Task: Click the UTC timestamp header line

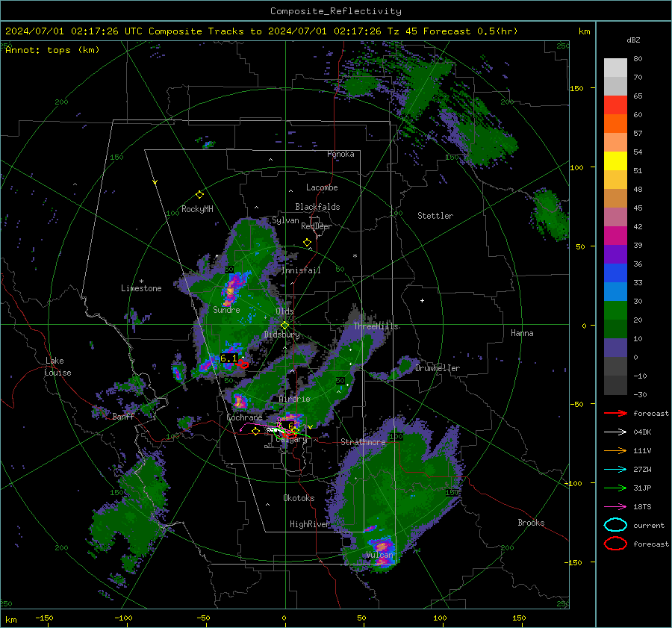Action: click(261, 31)
